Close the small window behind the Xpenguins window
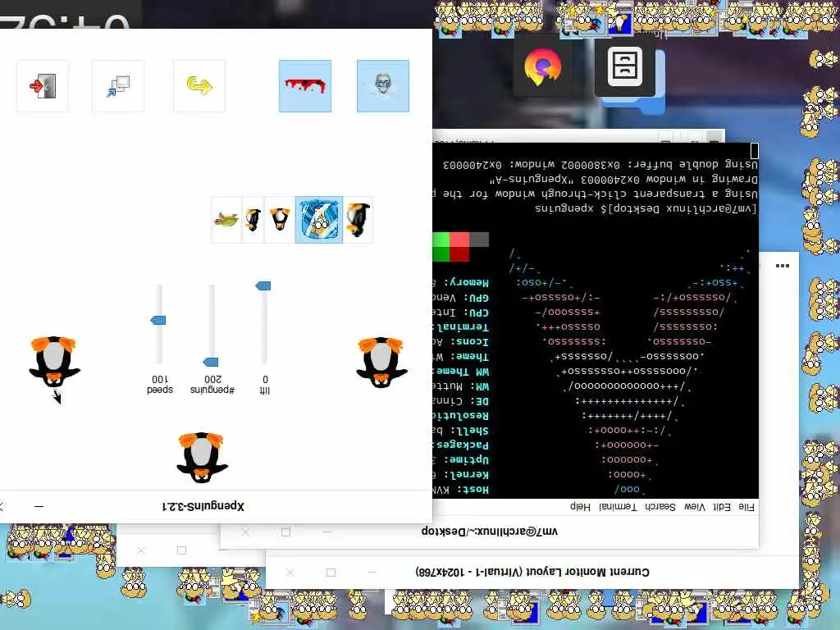This screenshot has height=630, width=840. tap(141, 550)
